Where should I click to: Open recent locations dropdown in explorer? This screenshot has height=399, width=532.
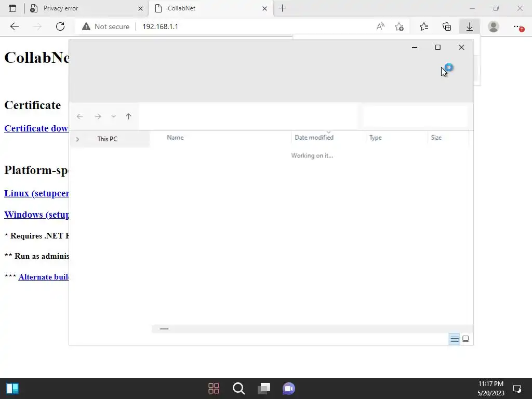coord(114,116)
